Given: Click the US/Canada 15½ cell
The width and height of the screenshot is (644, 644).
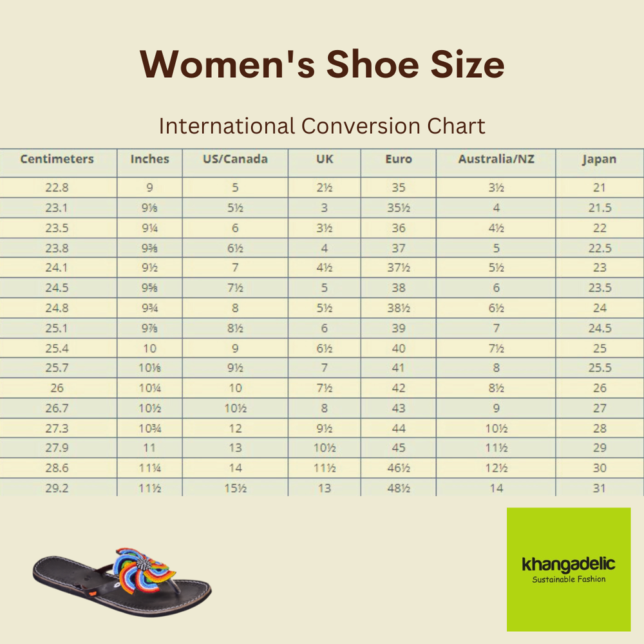Looking at the screenshot, I should coord(235,488).
